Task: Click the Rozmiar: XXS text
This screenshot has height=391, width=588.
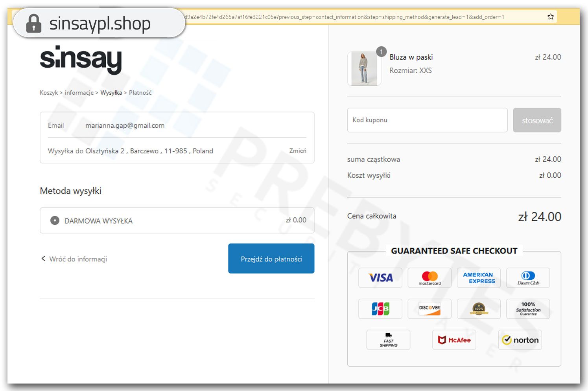Action: (411, 71)
